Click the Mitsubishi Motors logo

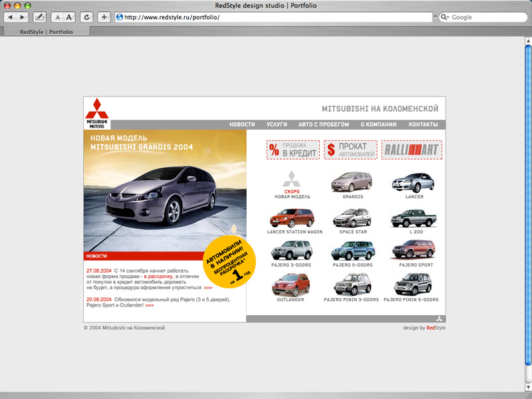[96, 113]
